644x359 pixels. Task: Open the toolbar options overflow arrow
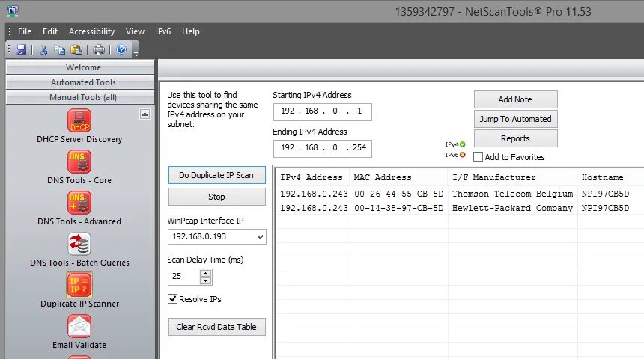[x=136, y=54]
